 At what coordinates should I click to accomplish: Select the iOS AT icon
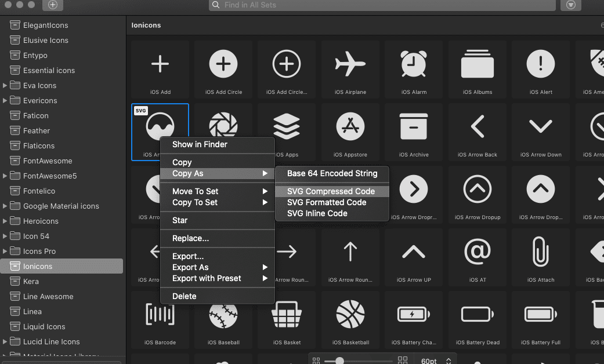(478, 257)
